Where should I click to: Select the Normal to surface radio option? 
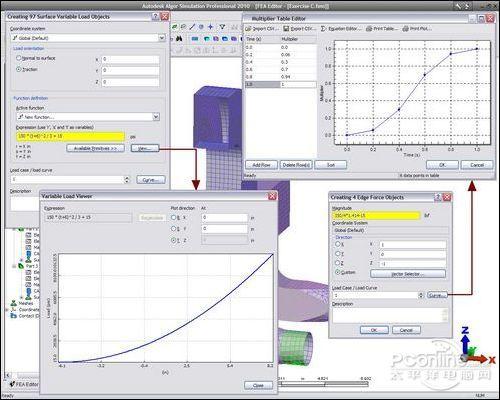tap(19, 58)
